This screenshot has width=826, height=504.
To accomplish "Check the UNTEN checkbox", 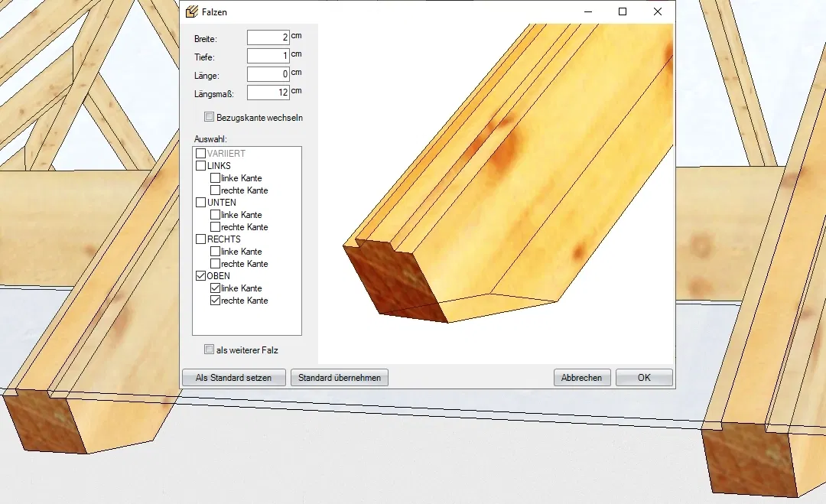I will point(201,203).
